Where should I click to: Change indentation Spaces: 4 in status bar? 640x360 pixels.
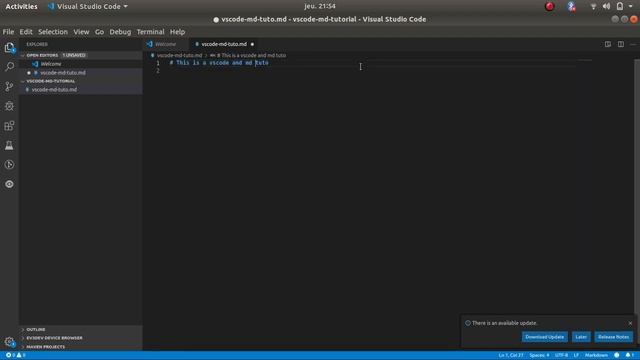pos(539,356)
